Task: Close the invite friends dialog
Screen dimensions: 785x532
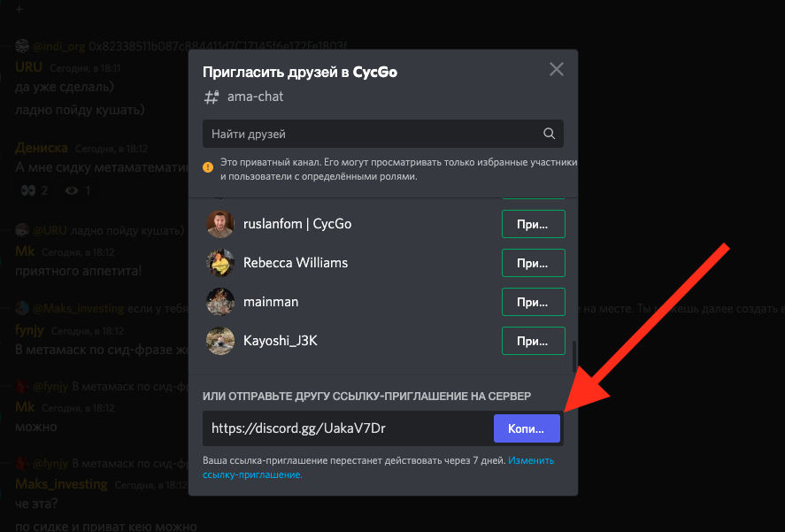Action: 556,69
